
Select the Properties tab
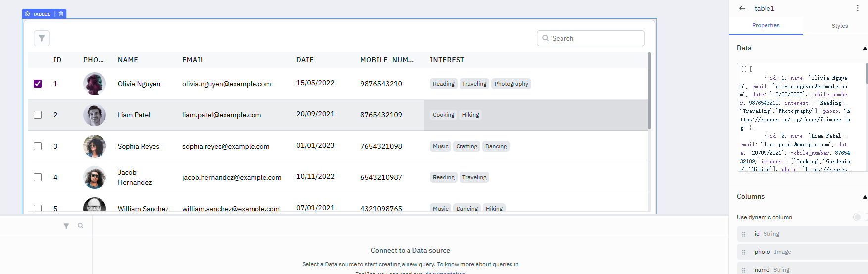coord(766,25)
